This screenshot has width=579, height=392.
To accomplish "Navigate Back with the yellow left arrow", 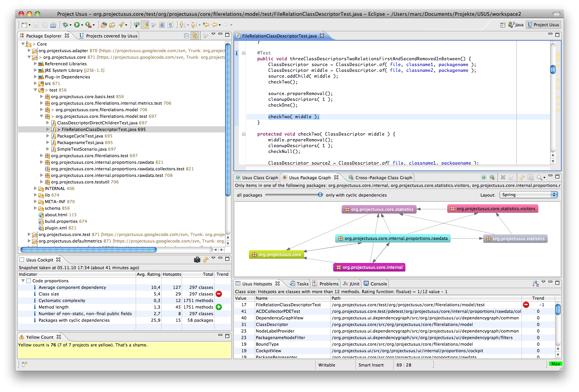I will pyautogui.click(x=215, y=25).
